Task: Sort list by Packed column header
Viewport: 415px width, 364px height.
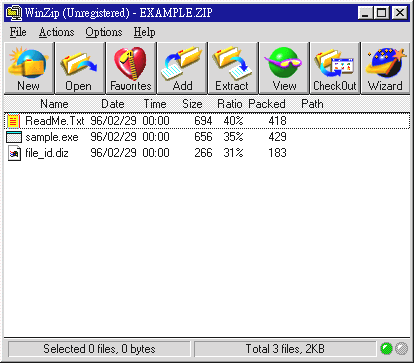Action: coord(267,104)
